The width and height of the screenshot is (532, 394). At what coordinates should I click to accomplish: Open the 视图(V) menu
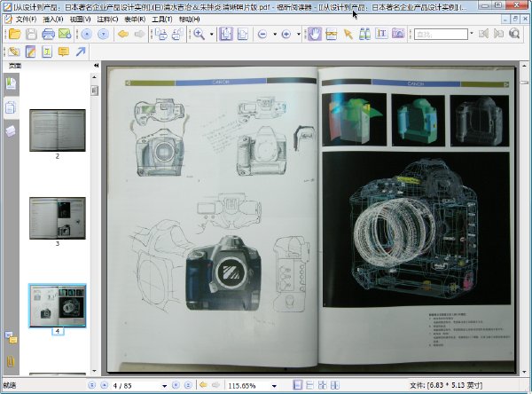[80, 20]
